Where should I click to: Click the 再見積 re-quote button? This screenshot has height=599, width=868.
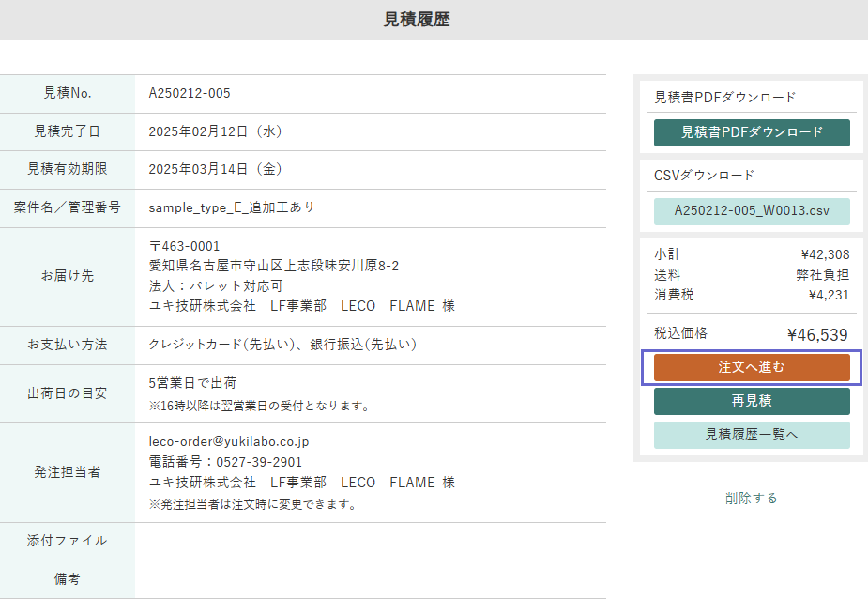(x=751, y=400)
